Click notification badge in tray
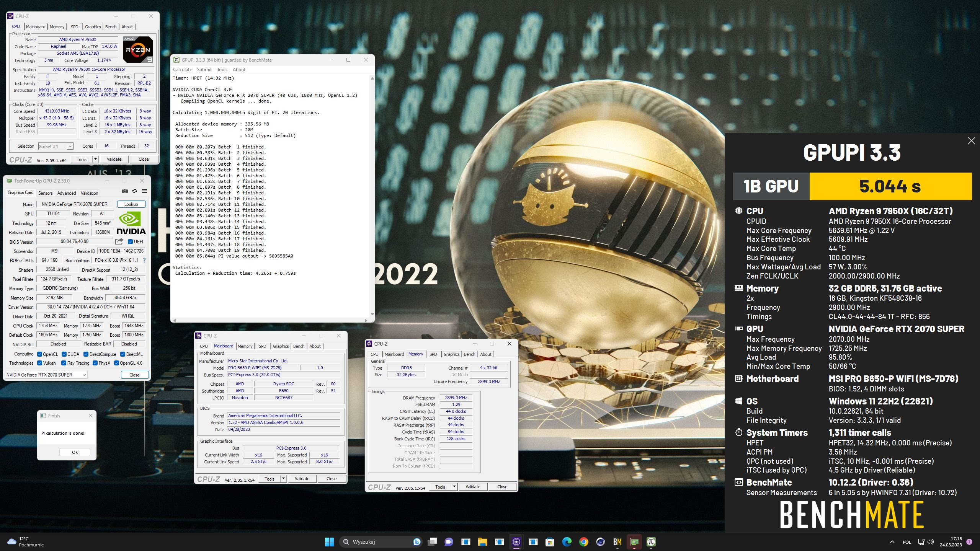The image size is (980, 551). 969,542
